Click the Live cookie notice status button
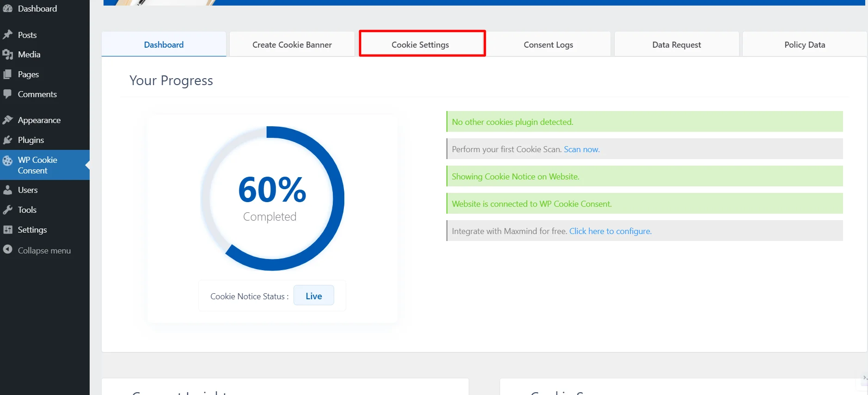The image size is (868, 395). coord(314,296)
